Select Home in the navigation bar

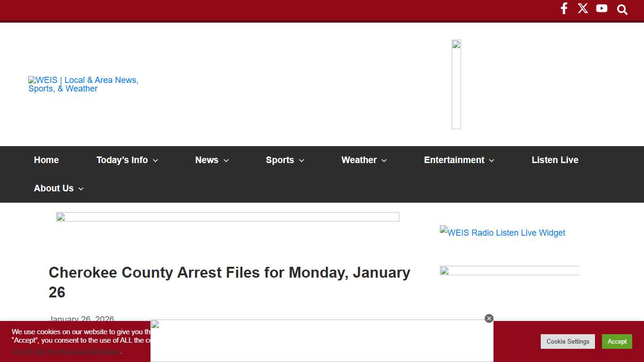point(46,160)
